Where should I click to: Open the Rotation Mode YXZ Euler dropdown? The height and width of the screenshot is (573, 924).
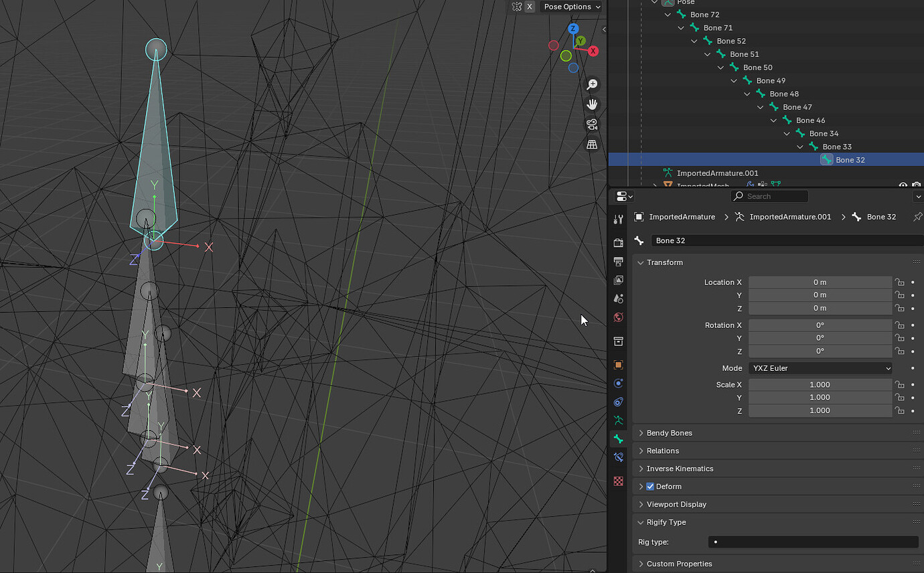[x=820, y=368]
